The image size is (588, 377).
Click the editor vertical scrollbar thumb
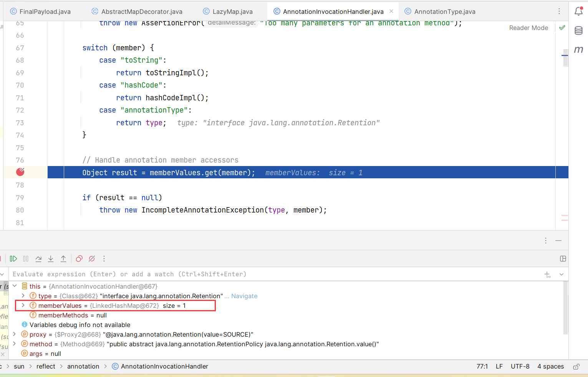[x=565, y=58]
